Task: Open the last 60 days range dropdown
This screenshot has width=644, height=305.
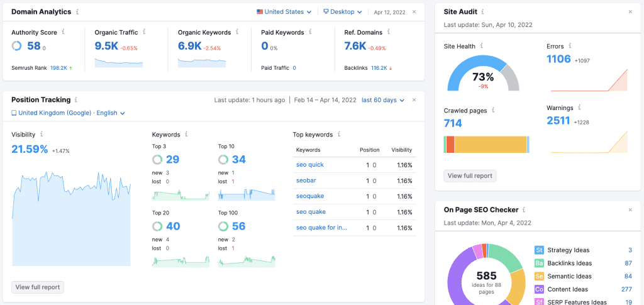Action: point(383,100)
